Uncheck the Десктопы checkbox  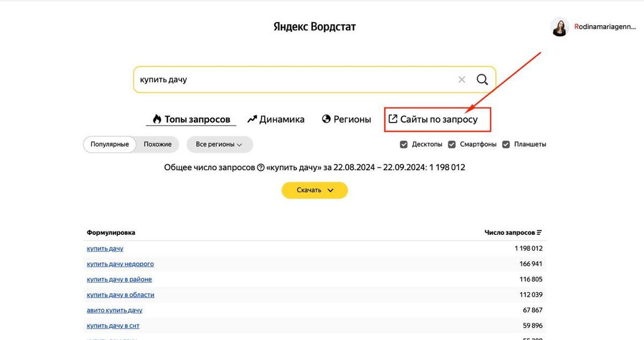coord(404,144)
